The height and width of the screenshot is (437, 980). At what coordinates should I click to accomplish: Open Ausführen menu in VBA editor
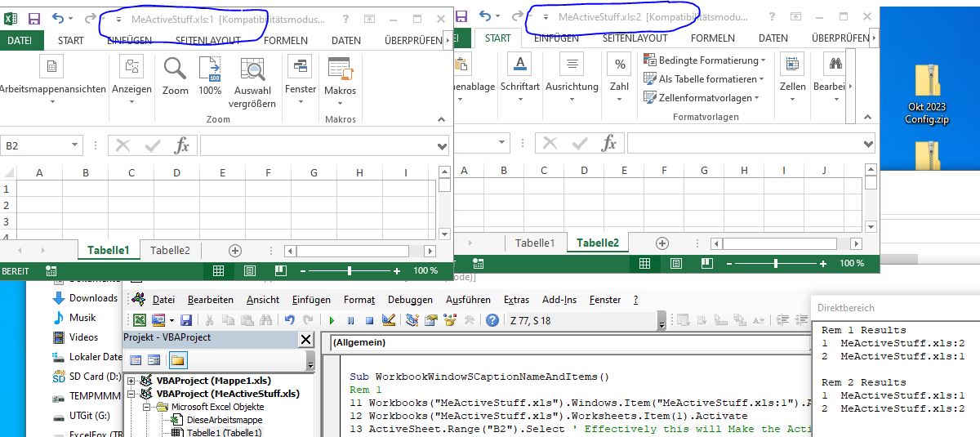tap(468, 300)
